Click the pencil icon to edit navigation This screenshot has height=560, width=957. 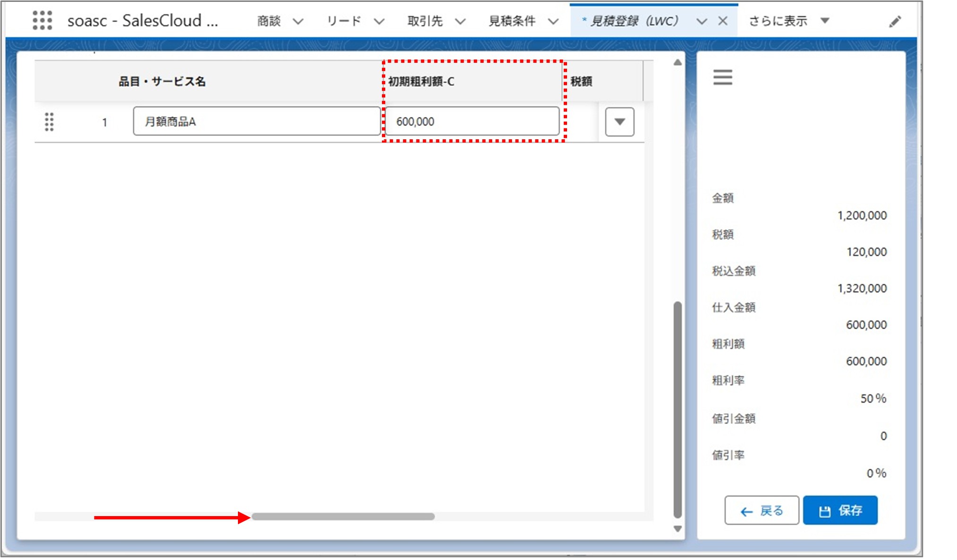tap(896, 20)
